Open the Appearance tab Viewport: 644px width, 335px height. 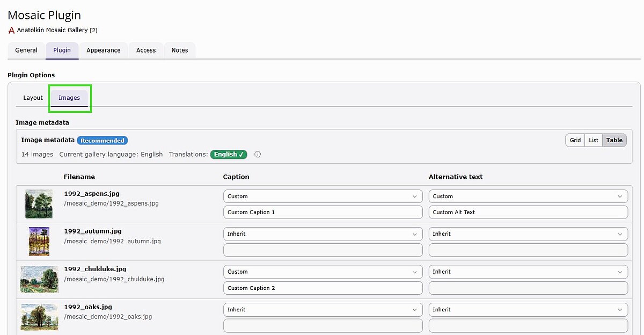(104, 50)
